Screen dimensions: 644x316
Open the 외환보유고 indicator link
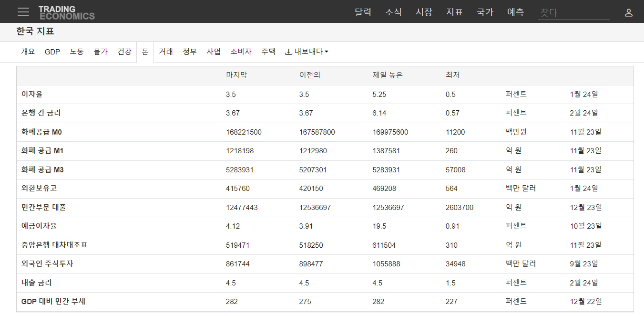pyautogui.click(x=39, y=189)
